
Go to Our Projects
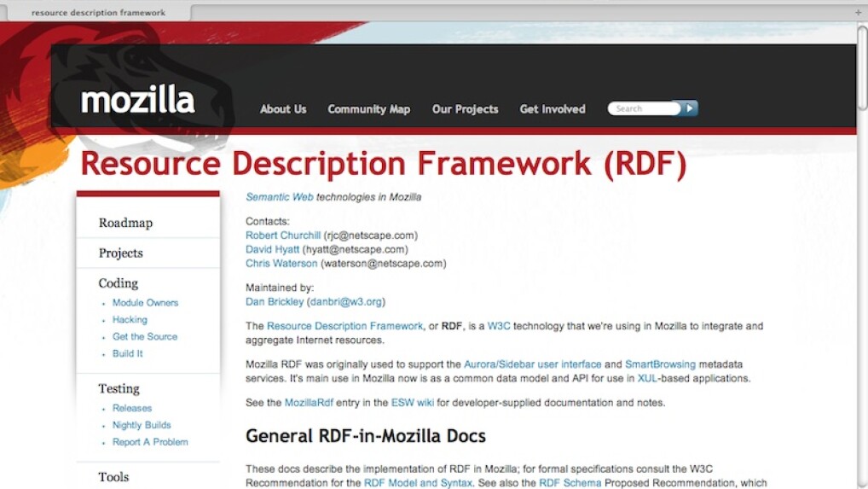click(465, 109)
